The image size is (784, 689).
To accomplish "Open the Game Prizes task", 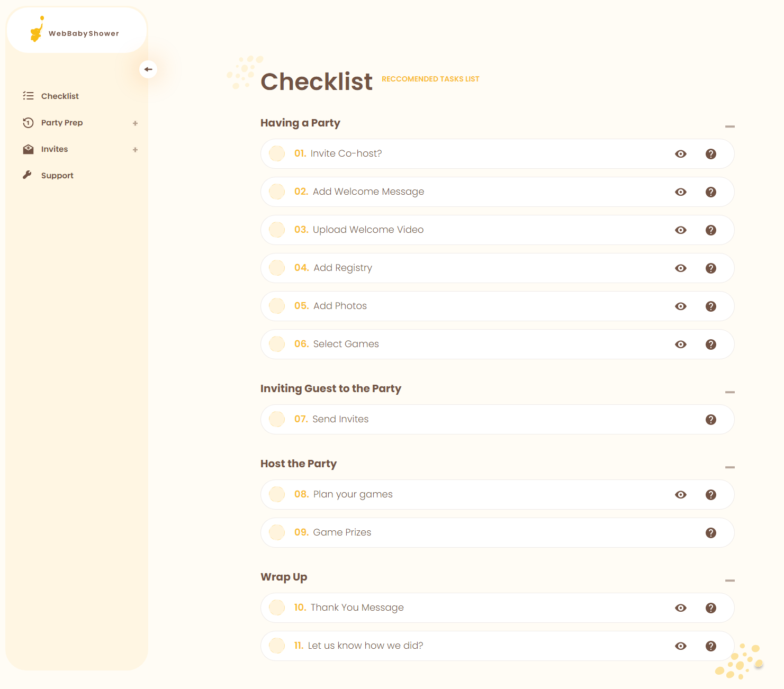I will 497,532.
